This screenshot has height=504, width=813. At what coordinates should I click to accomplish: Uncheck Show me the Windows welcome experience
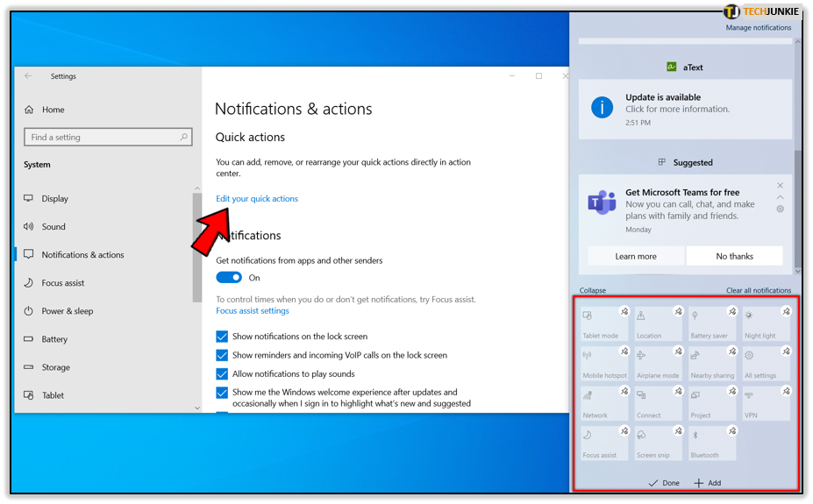(x=222, y=393)
